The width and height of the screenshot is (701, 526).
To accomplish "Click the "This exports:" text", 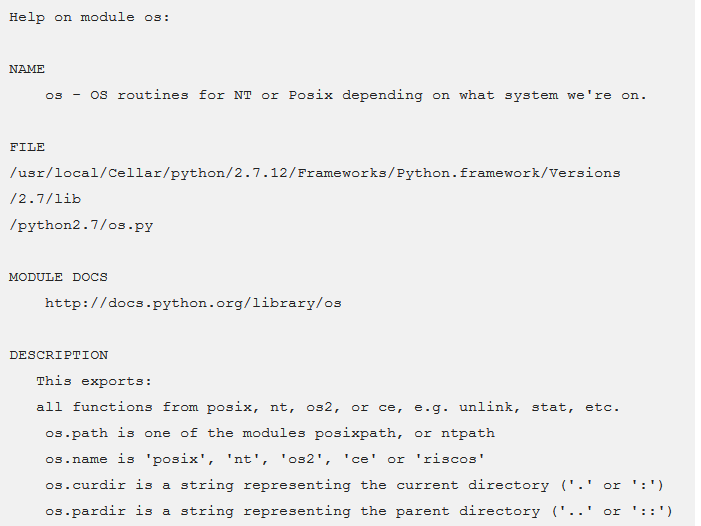I will click(x=94, y=381).
